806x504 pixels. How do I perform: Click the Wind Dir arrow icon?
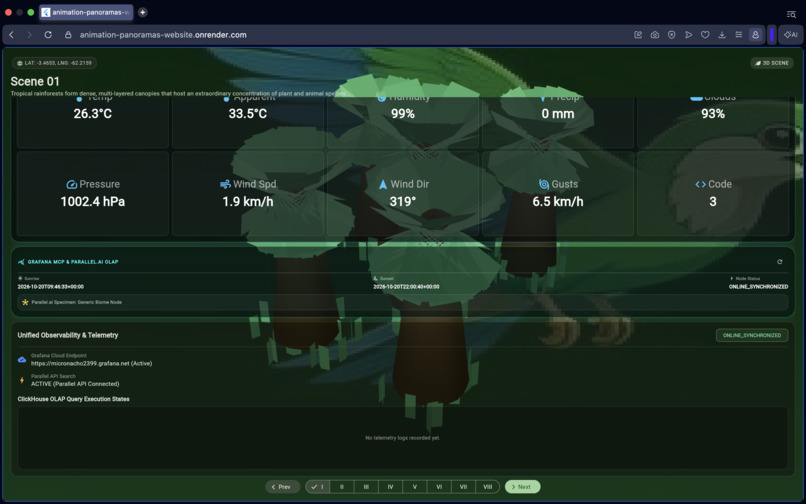click(x=383, y=184)
